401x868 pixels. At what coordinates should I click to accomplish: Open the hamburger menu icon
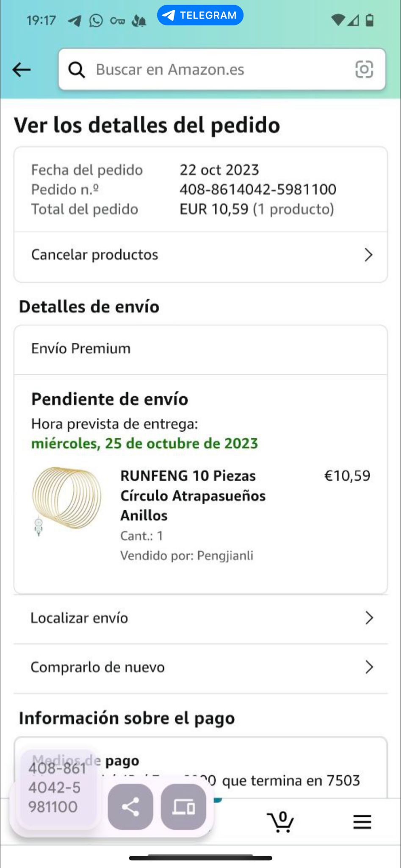point(362,822)
